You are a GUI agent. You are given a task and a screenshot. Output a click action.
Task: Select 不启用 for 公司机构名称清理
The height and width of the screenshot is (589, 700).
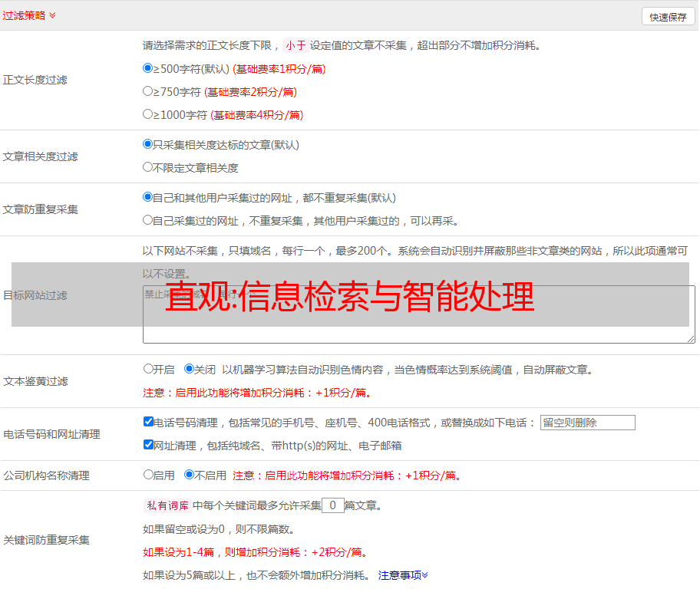coord(190,475)
